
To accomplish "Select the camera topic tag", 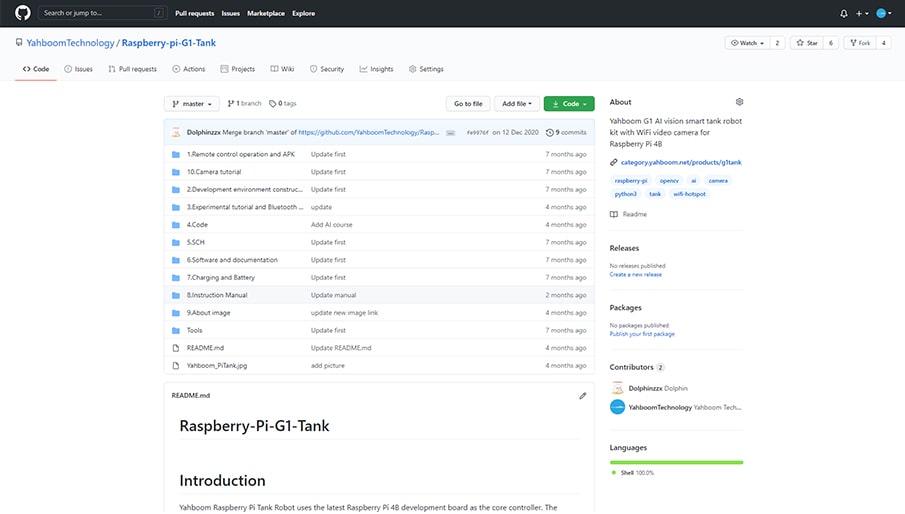I will pyautogui.click(x=718, y=181).
